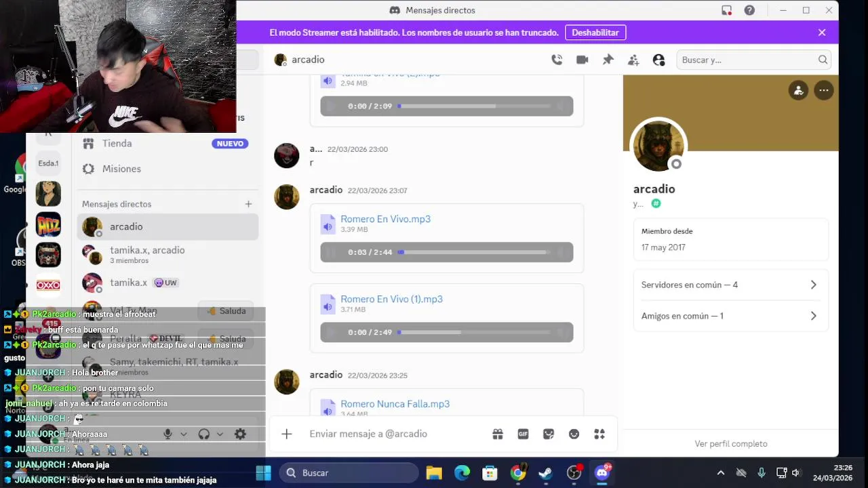Open the help icon in title bar
868x488 pixels.
749,10
